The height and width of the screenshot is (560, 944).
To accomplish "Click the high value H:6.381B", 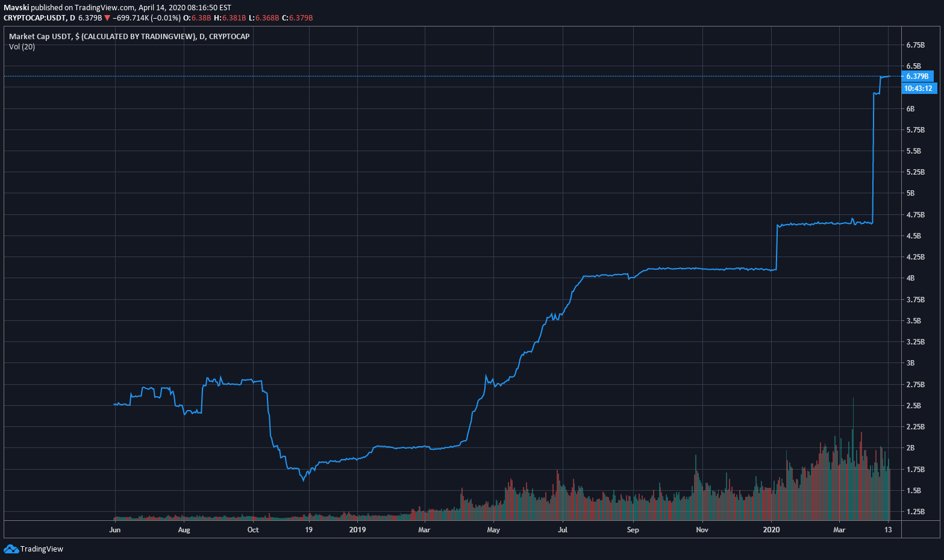I will click(x=230, y=17).
